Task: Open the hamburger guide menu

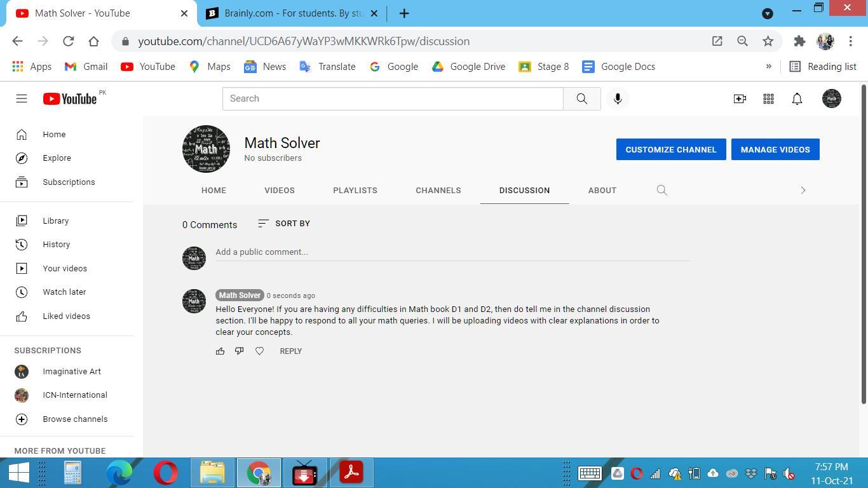Action: click(x=22, y=98)
